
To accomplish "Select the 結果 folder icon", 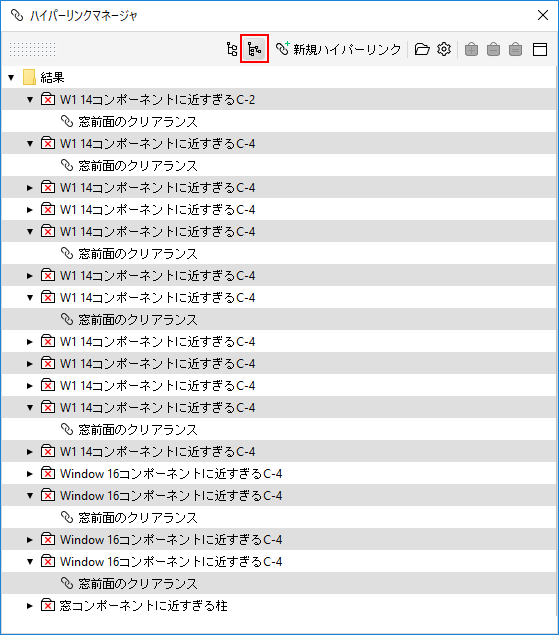I will 29,77.
